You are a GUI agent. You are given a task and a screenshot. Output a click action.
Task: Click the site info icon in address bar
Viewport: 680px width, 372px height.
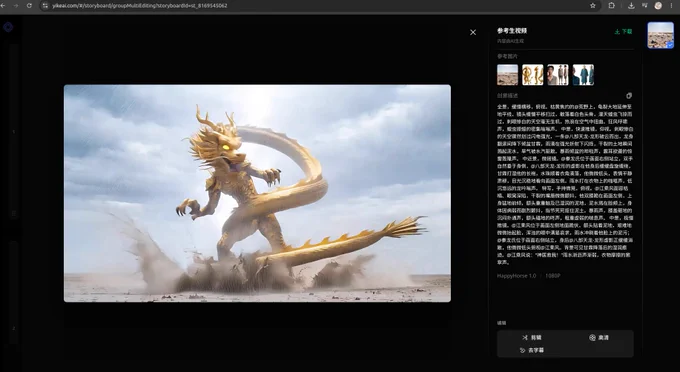[x=45, y=6]
